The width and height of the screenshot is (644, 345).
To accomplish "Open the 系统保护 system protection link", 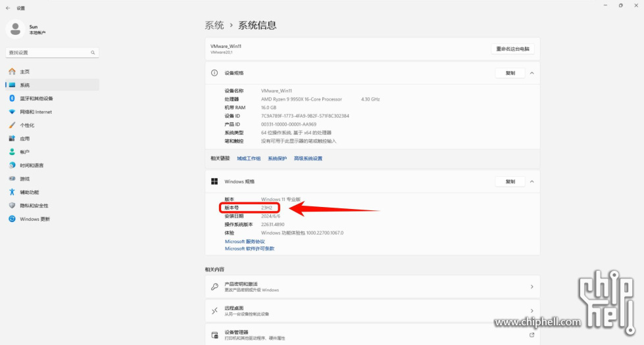I will (x=277, y=158).
